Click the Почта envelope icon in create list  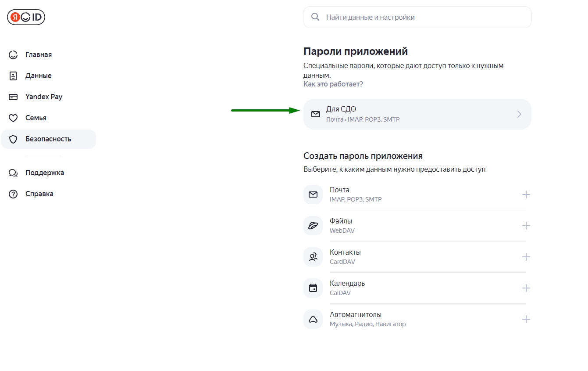[313, 195]
